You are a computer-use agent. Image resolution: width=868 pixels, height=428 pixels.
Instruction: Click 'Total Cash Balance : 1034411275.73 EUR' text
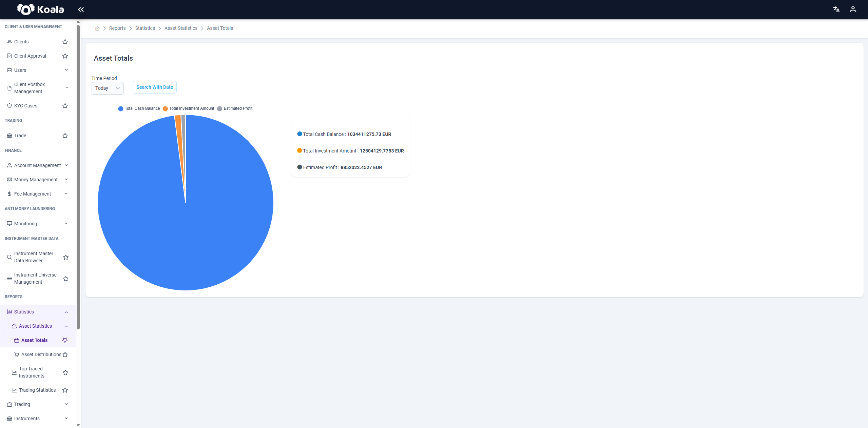tap(347, 134)
